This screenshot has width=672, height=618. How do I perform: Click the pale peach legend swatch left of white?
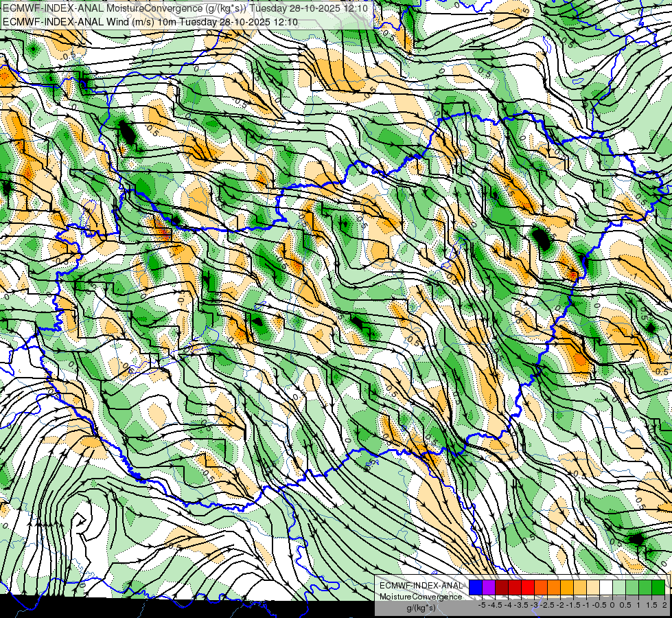[593, 587]
